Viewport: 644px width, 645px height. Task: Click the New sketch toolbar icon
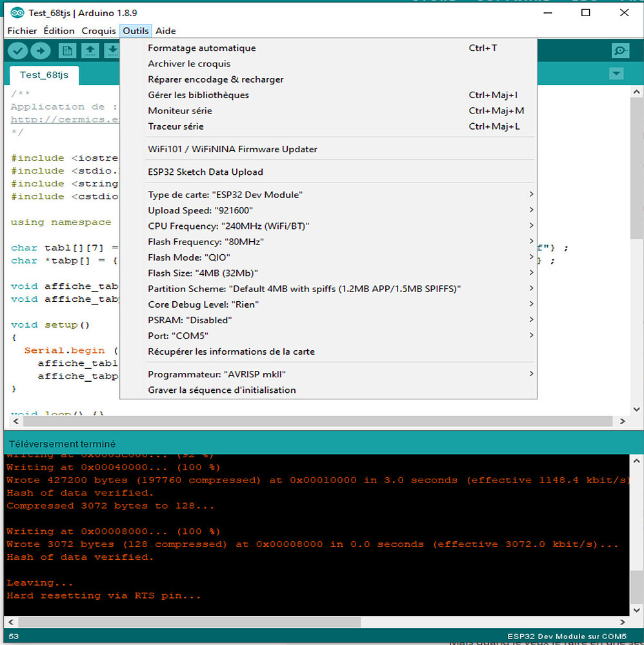(x=67, y=51)
